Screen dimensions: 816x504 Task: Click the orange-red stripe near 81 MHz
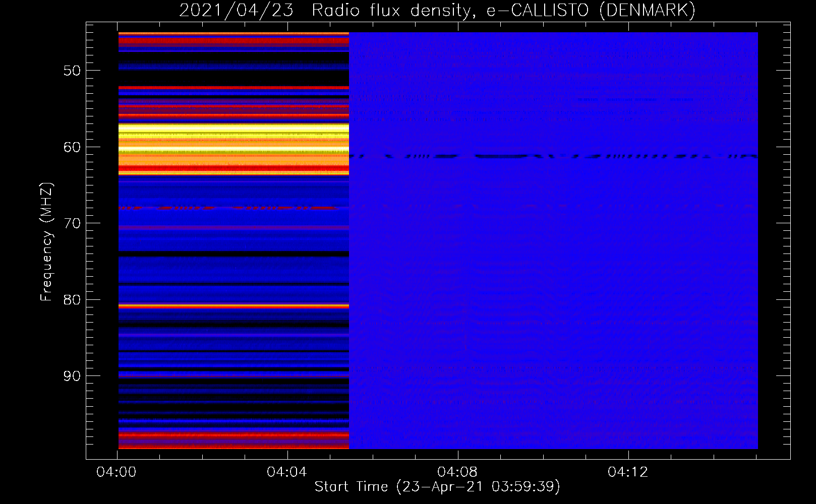pyautogui.click(x=234, y=306)
